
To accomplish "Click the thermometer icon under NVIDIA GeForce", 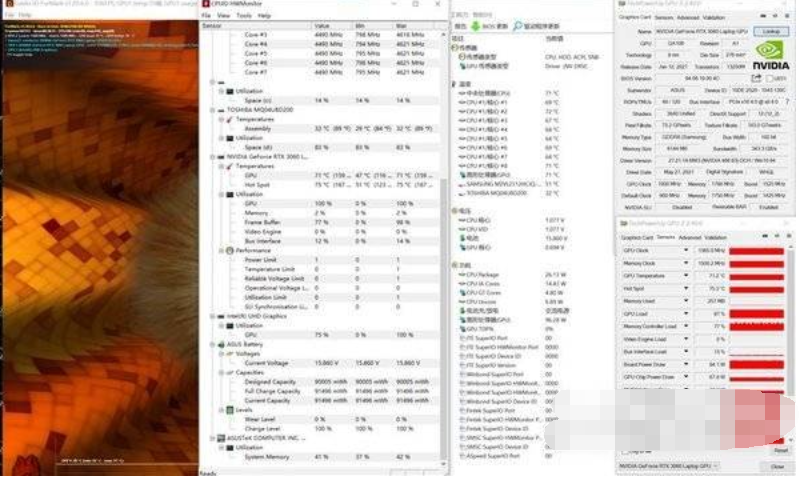I will [x=230, y=166].
